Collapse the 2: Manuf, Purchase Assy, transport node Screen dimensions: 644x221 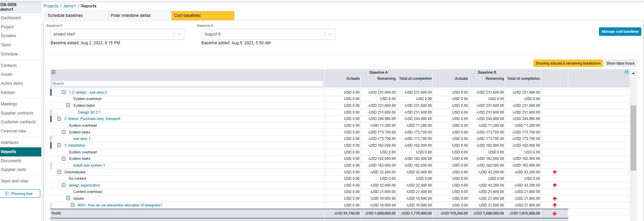(59, 119)
